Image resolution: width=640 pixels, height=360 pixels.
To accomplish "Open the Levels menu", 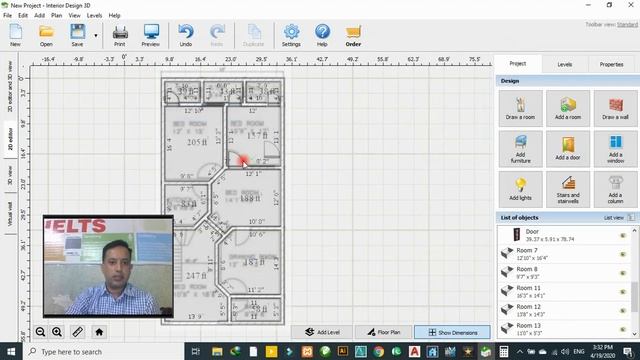I will pos(94,15).
